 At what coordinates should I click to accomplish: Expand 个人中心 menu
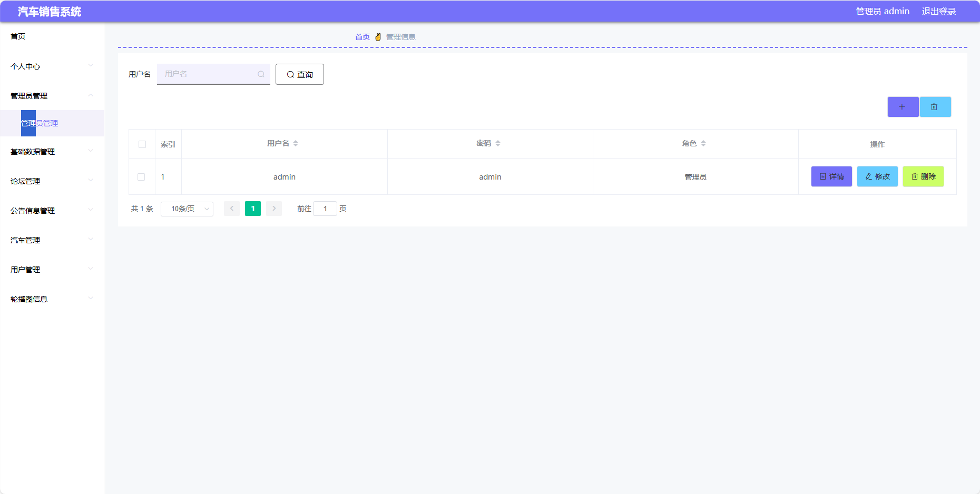click(x=52, y=66)
